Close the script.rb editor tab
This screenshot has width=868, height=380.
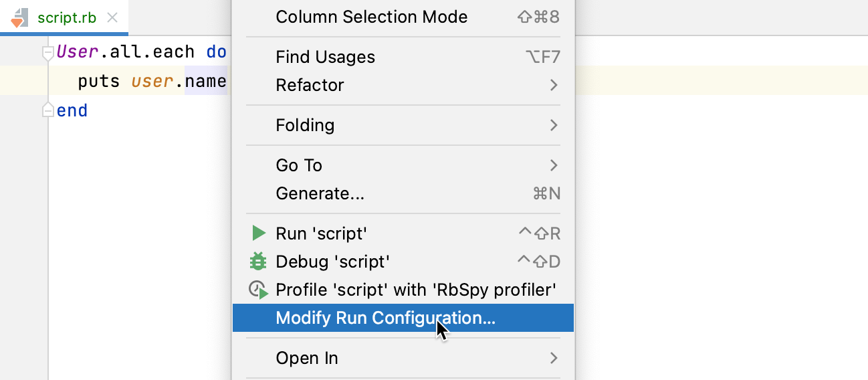click(x=112, y=17)
